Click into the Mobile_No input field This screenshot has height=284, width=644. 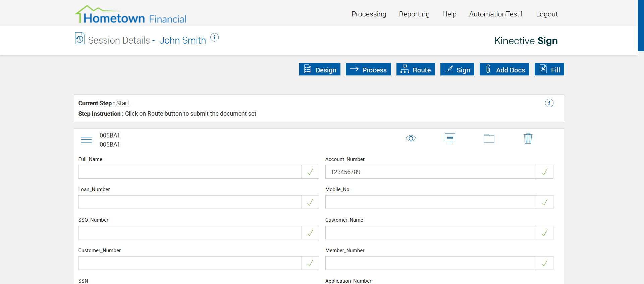click(431, 202)
